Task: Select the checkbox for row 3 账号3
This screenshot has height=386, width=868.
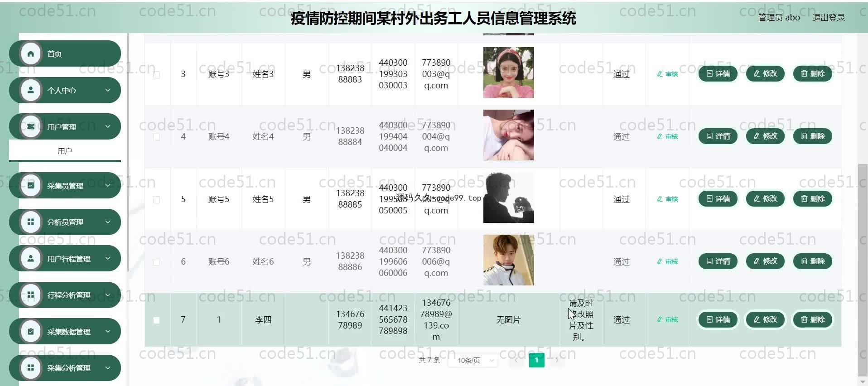Action: click(x=156, y=74)
